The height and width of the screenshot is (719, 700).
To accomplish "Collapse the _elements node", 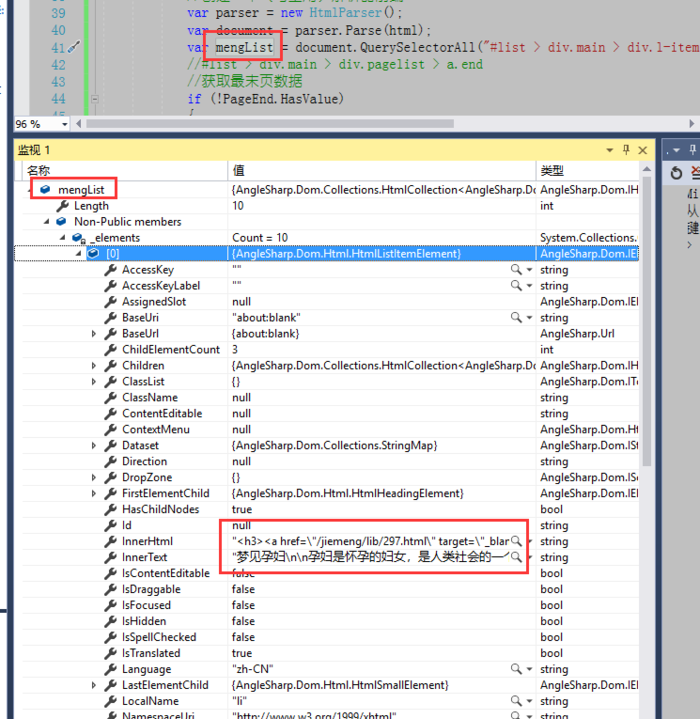I will pyautogui.click(x=62, y=238).
